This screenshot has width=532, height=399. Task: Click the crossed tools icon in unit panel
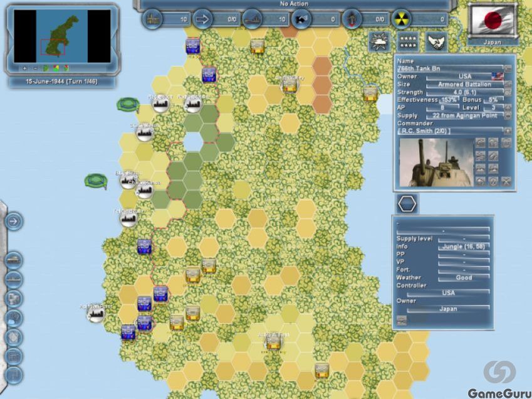(x=506, y=181)
